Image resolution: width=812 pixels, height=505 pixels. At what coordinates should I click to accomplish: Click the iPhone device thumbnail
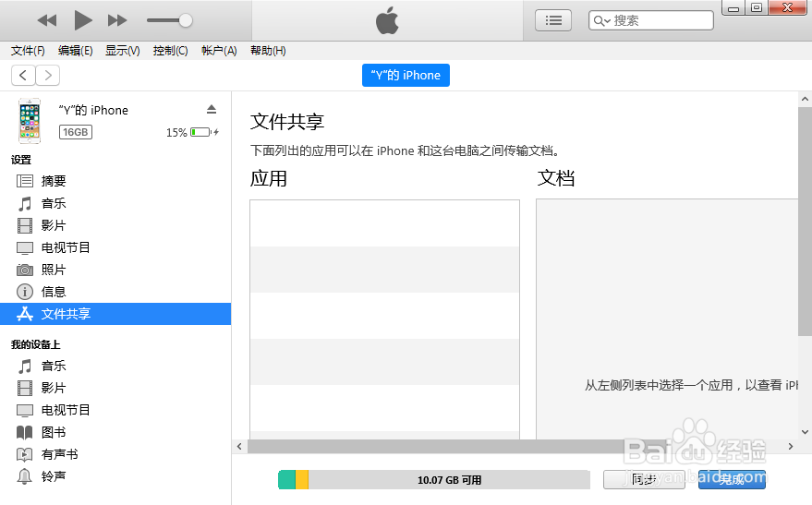(30, 121)
